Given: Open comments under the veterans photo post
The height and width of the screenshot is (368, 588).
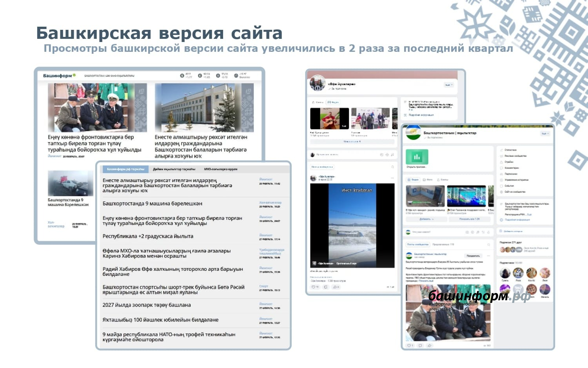Looking at the screenshot, I should coord(420,346).
